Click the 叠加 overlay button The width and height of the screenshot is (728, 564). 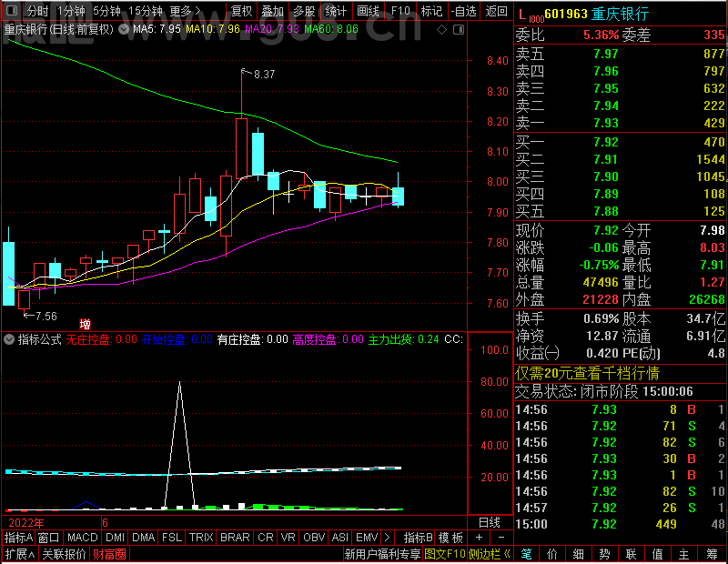pyautogui.click(x=272, y=11)
